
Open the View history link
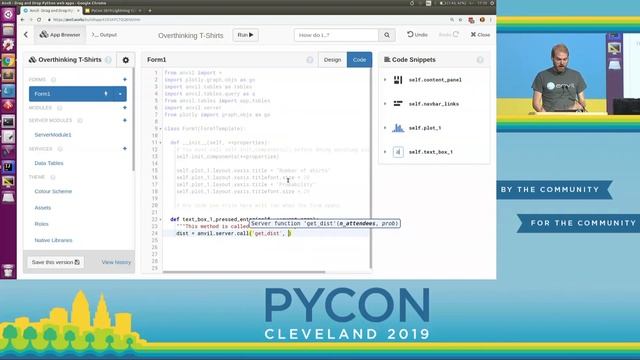tap(116, 262)
